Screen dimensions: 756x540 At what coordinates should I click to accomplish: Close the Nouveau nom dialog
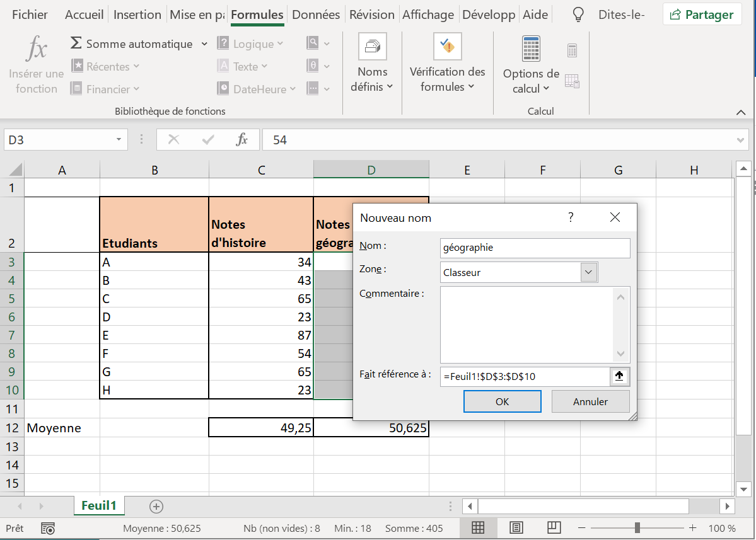(615, 217)
